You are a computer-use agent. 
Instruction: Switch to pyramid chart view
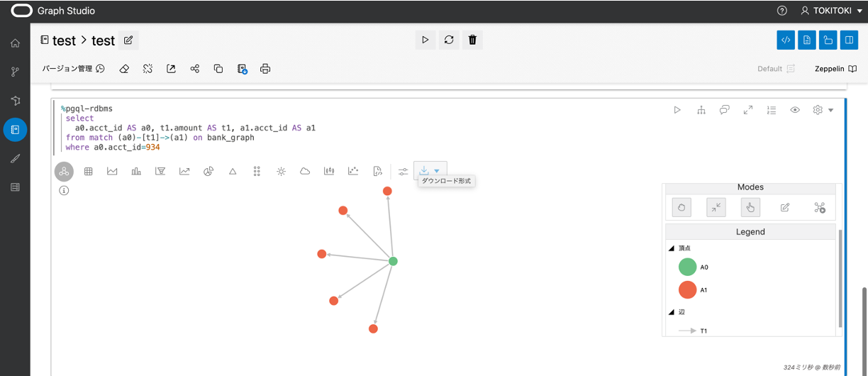click(233, 171)
